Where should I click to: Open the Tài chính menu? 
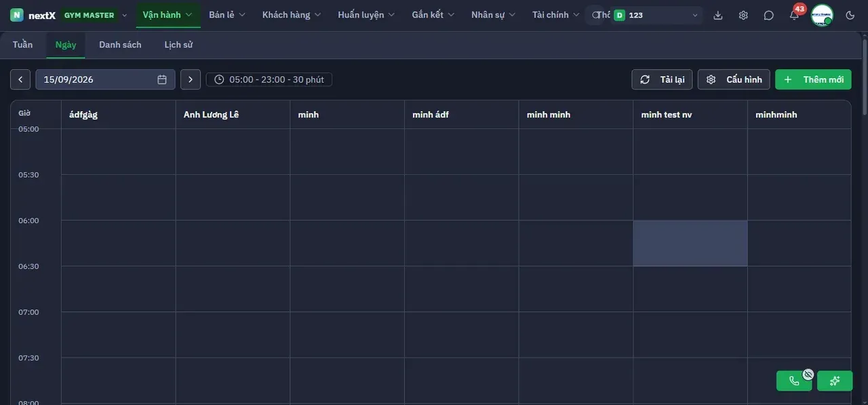pyautogui.click(x=556, y=15)
